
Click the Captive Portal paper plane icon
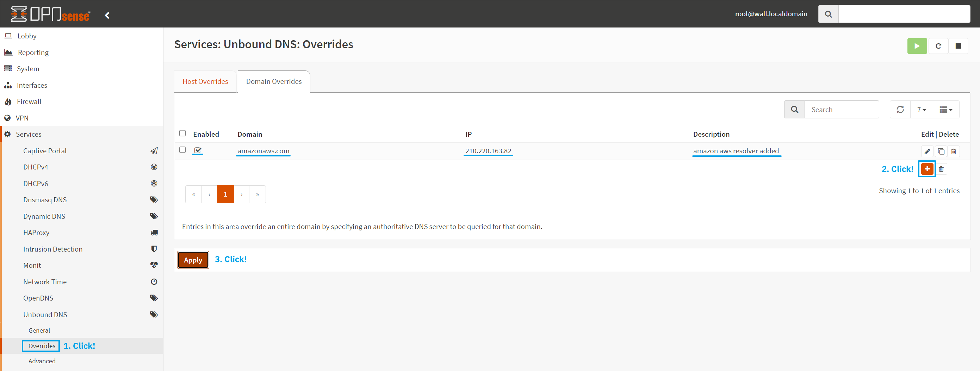click(154, 151)
